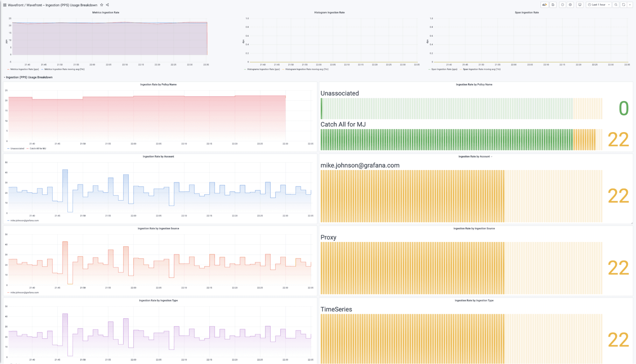Collapse Ingestion (PPS) Usage Breakdown row
The height and width of the screenshot is (364, 636).
[x=29, y=77]
